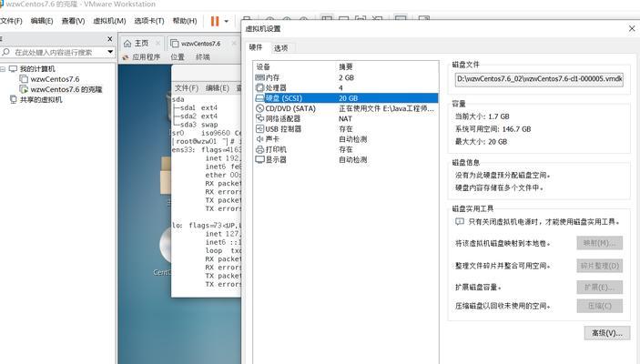
Task: Click the 摘要 column header
Action: pos(346,67)
